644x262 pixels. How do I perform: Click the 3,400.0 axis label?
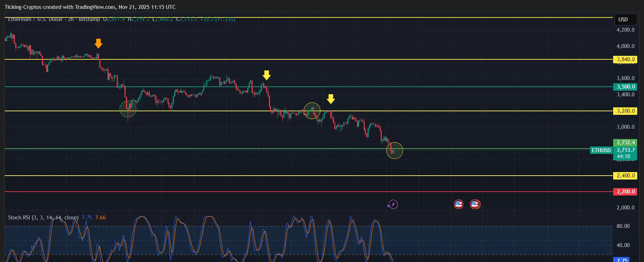(625, 95)
